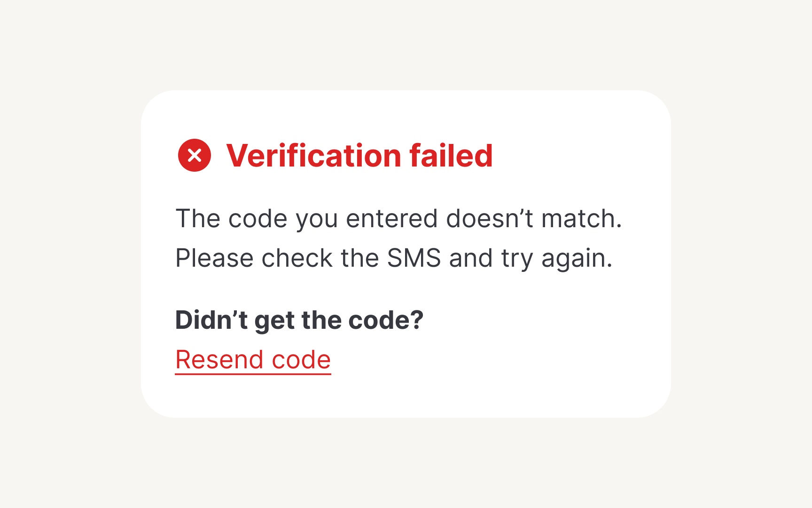
Task: Click the word "again" in the message
Action: pos(573,259)
